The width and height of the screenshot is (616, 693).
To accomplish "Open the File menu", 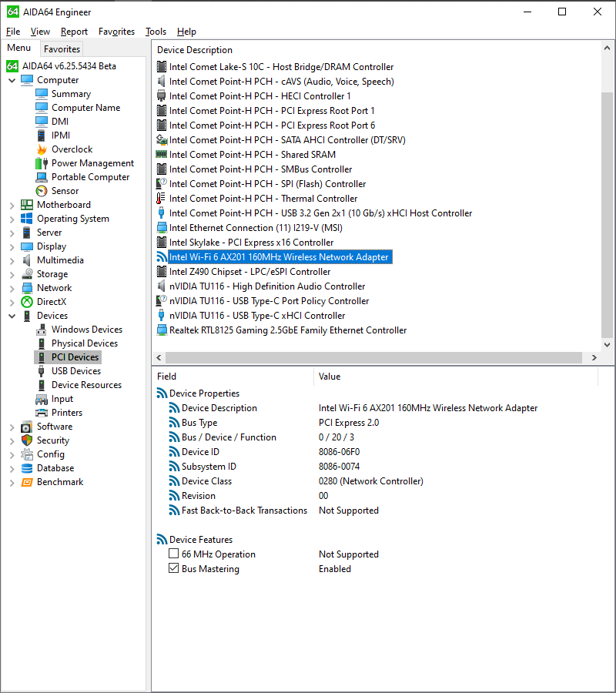I will coord(13,32).
